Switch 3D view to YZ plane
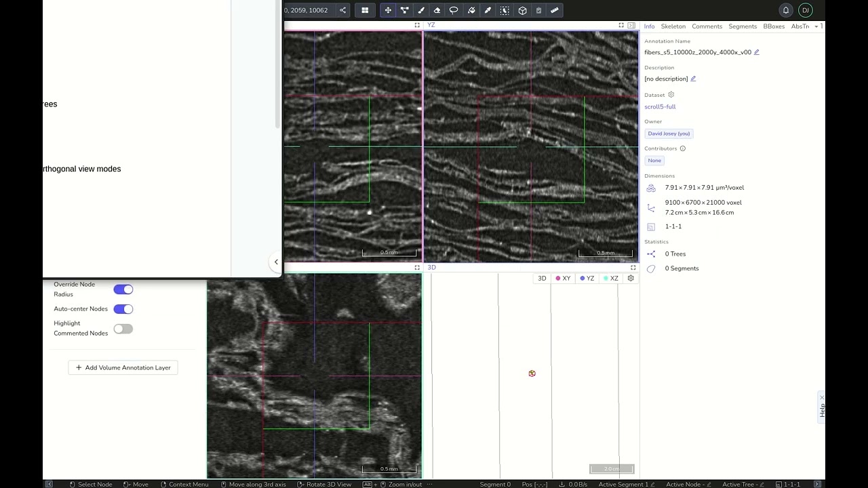 587,279
